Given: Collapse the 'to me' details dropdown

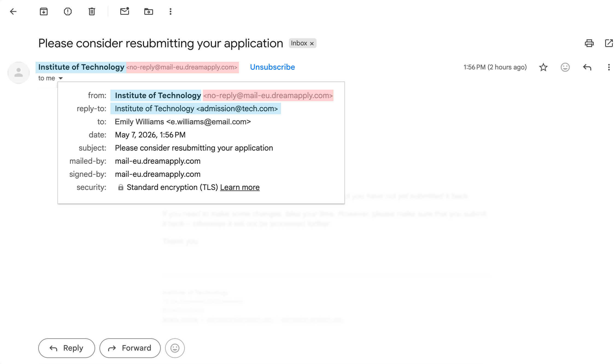Looking at the screenshot, I should coord(61,78).
